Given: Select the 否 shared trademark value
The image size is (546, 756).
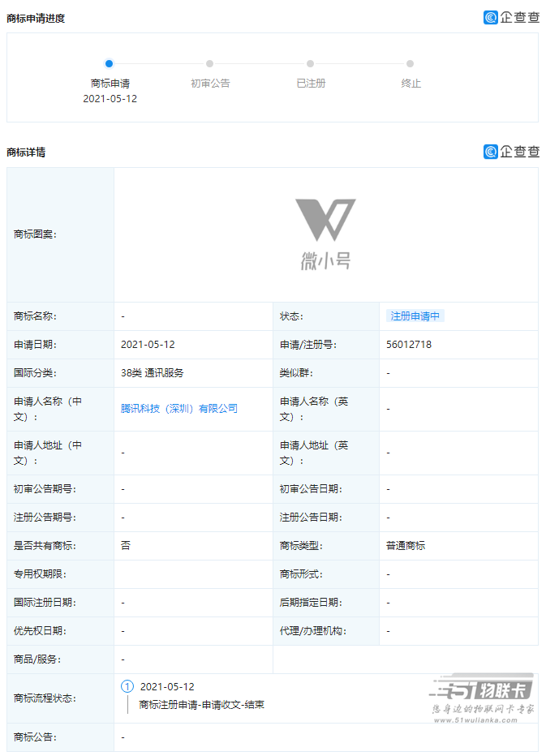Looking at the screenshot, I should tap(126, 546).
